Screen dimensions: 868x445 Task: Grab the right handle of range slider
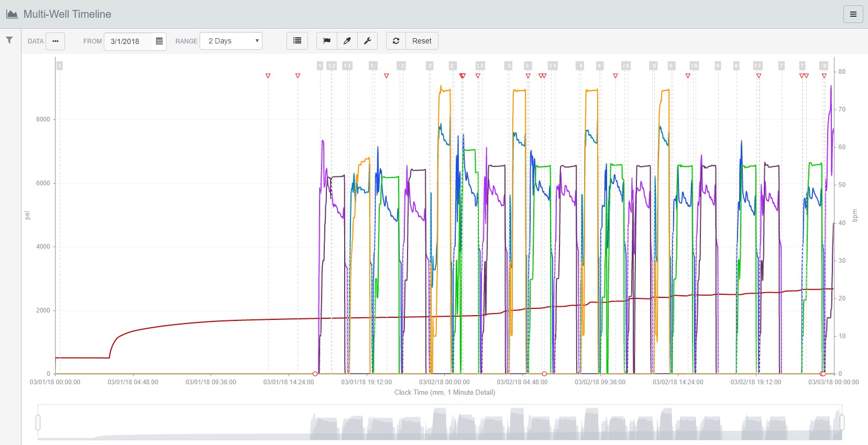(842, 422)
